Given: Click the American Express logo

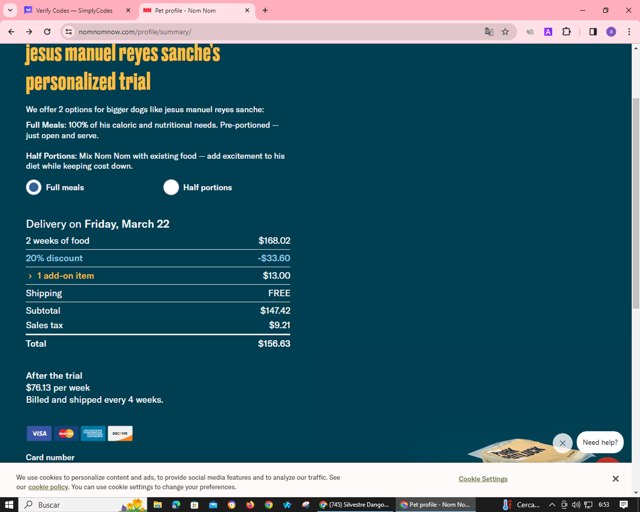Looking at the screenshot, I should (93, 433).
